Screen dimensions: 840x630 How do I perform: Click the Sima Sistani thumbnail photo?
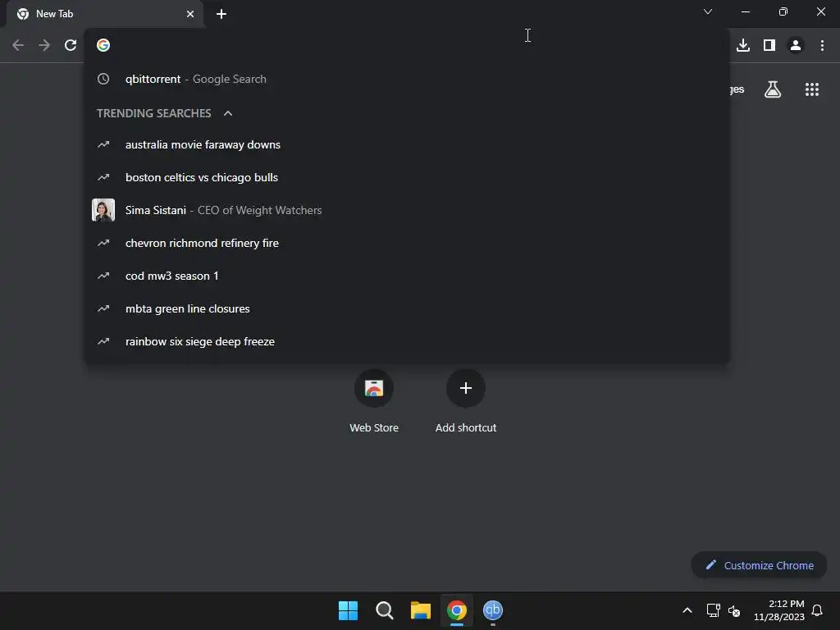pyautogui.click(x=103, y=210)
